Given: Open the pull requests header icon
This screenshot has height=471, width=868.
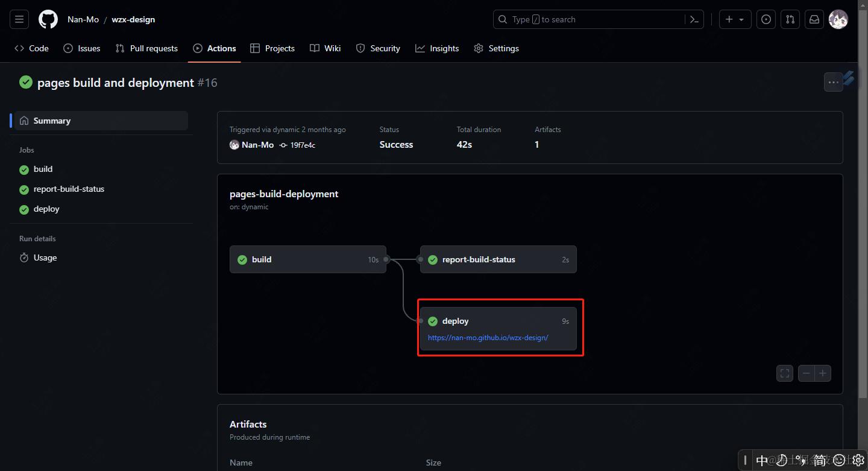Looking at the screenshot, I should tap(790, 19).
